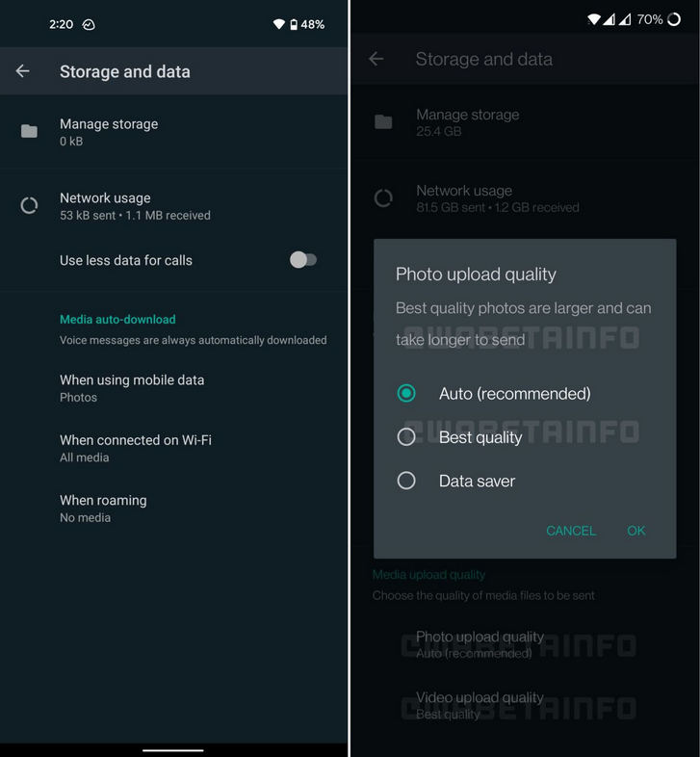
Task: Click the dimmed folder icon beside 25.4 GB
Action: 383,121
